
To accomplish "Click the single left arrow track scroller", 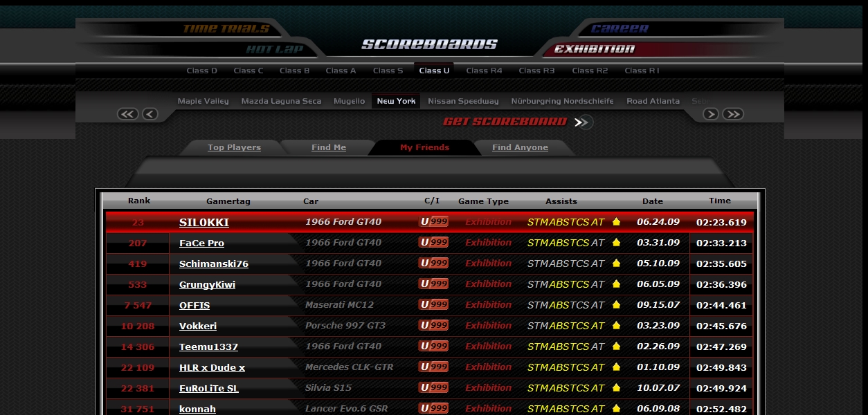I will (x=150, y=114).
